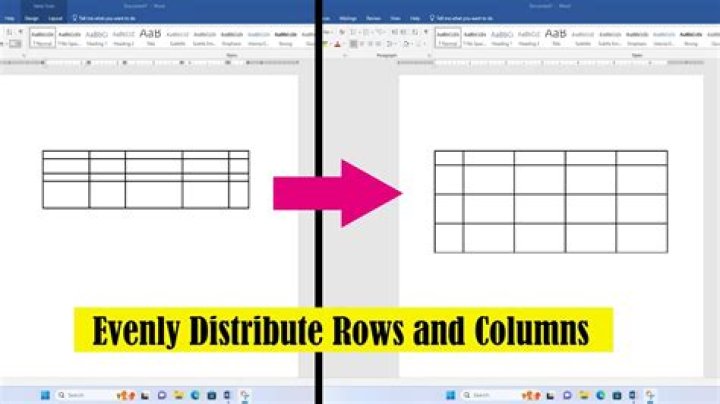720x404 pixels.
Task: Click top-left cell of the right window table
Action: click(x=449, y=158)
